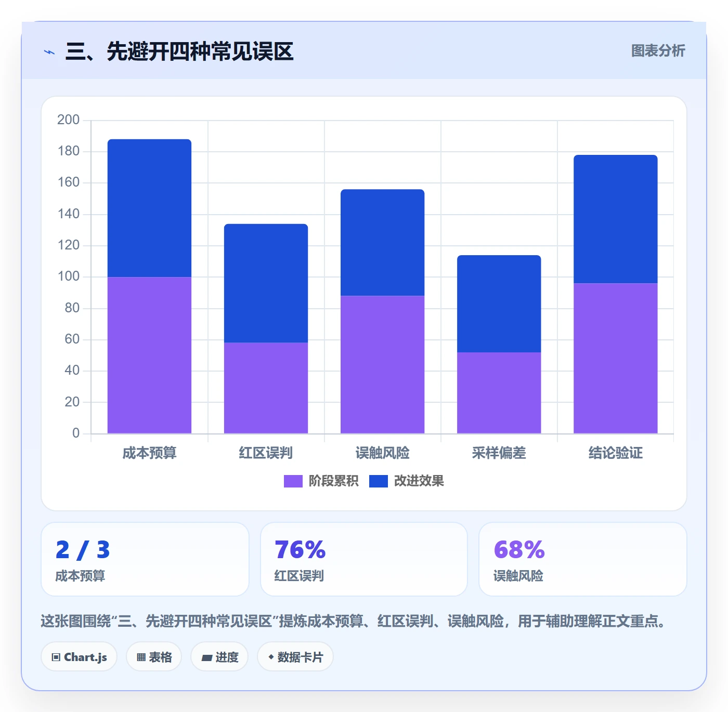Toggle the 阶段累积 legend swatch
The width and height of the screenshot is (728, 712).
coord(293,481)
